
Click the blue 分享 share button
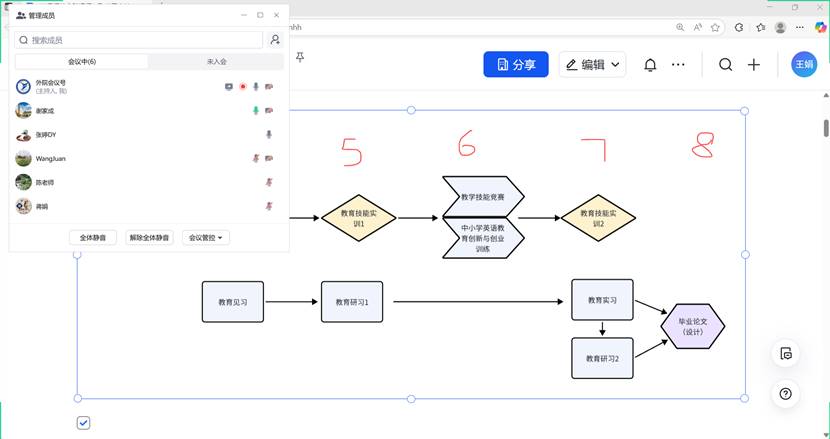tap(516, 65)
